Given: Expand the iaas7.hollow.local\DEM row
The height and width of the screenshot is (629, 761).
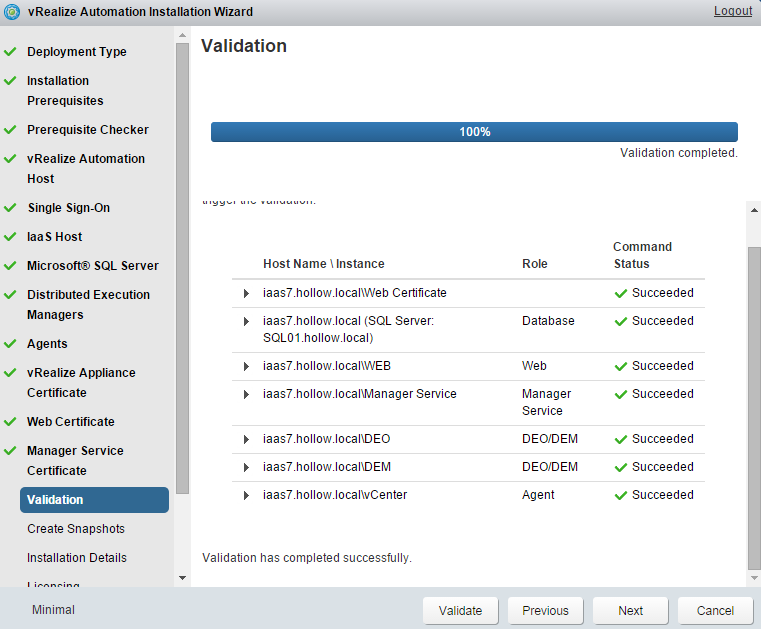Looking at the screenshot, I should coord(246,468).
